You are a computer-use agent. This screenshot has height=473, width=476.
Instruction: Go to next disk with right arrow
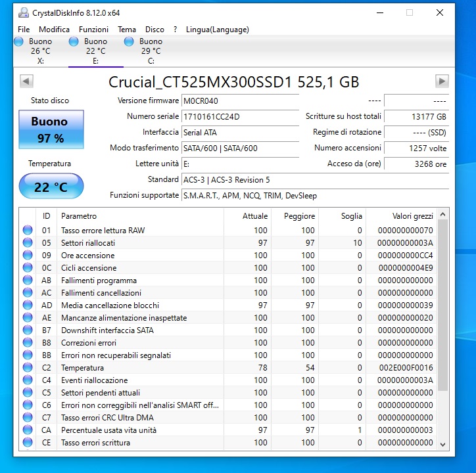pyautogui.click(x=442, y=81)
